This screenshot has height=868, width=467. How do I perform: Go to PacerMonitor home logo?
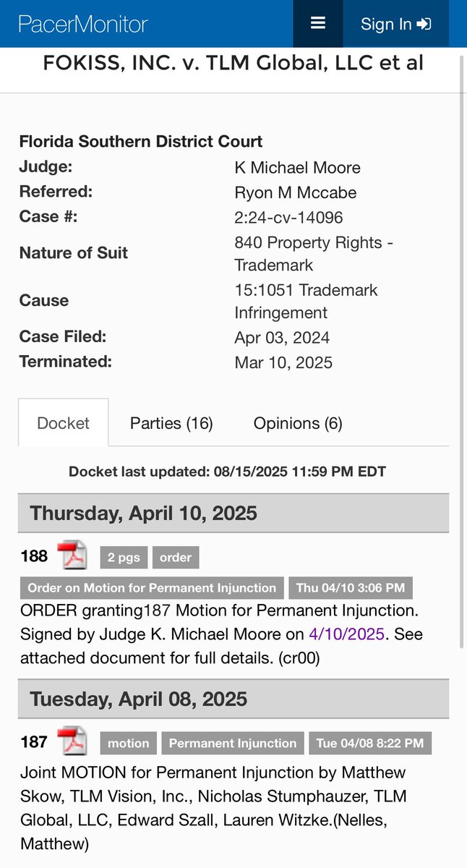83,24
